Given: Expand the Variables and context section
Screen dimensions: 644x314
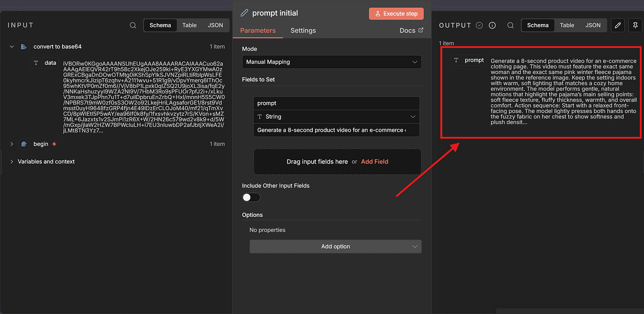Looking at the screenshot, I should coord(11,162).
